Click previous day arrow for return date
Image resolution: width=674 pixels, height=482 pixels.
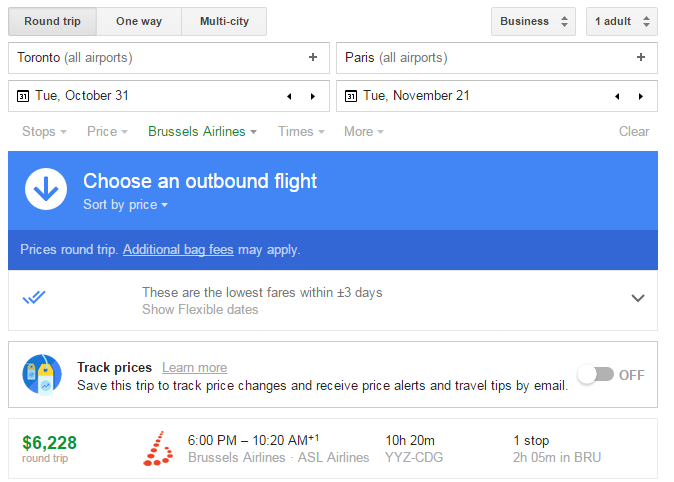point(617,97)
